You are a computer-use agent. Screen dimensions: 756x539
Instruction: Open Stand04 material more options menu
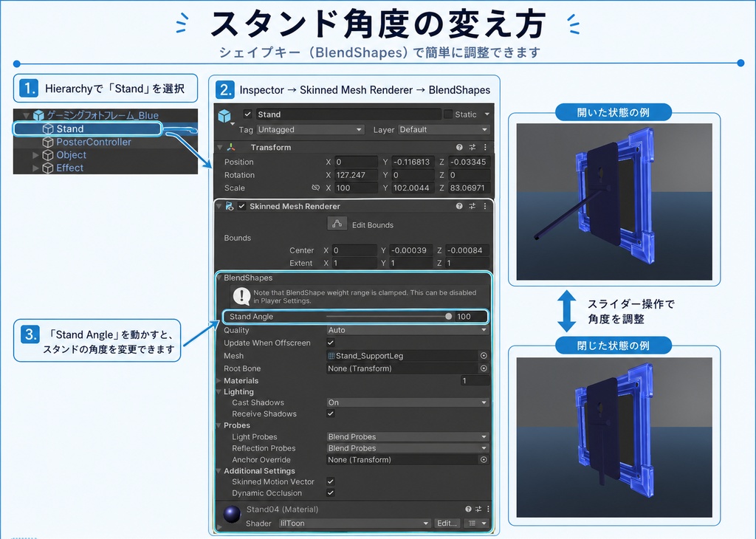488,509
